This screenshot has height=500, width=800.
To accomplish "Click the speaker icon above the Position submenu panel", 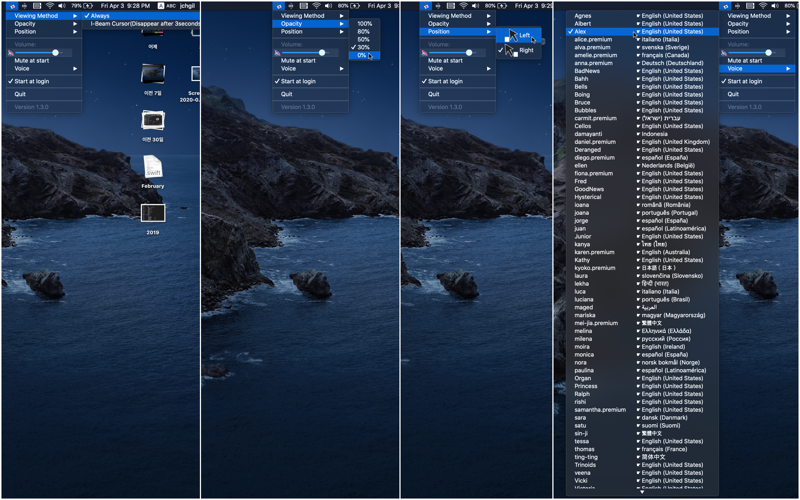I will [x=476, y=6].
